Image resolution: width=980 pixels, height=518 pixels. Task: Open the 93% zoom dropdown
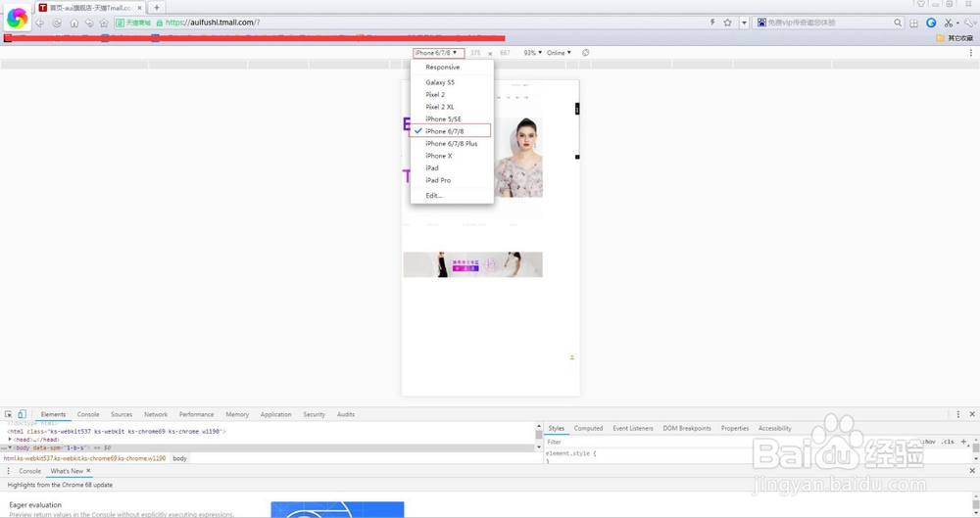532,53
